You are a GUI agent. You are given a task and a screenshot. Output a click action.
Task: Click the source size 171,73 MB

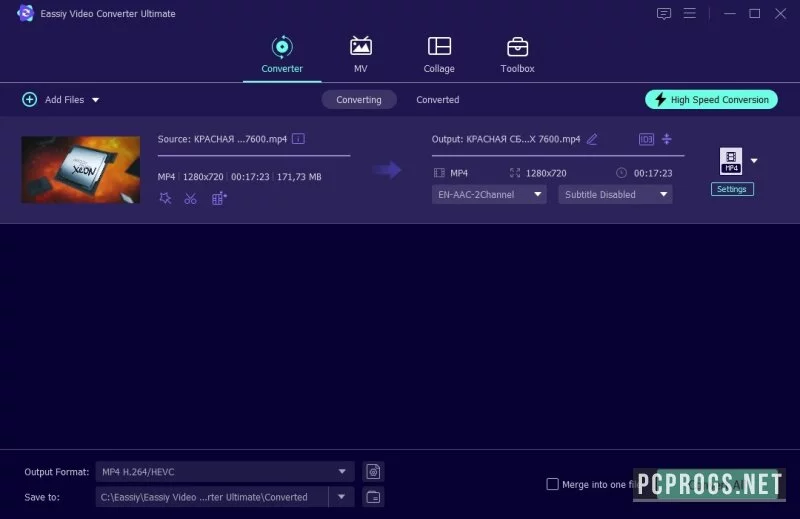pos(299,177)
